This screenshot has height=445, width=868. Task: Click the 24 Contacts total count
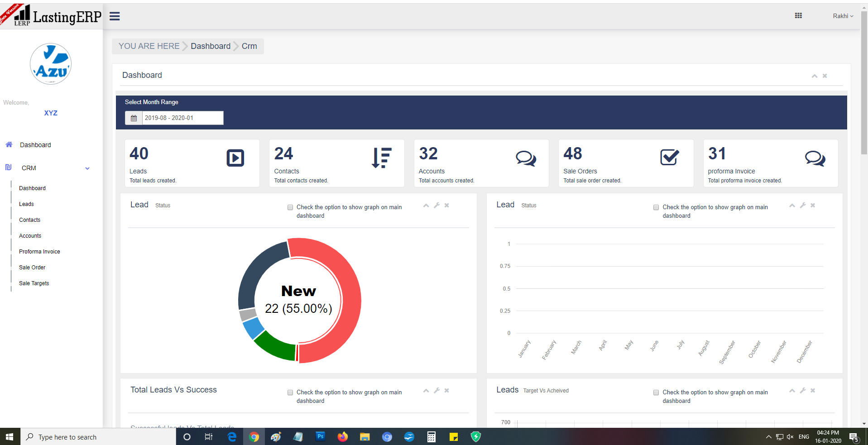click(x=283, y=153)
